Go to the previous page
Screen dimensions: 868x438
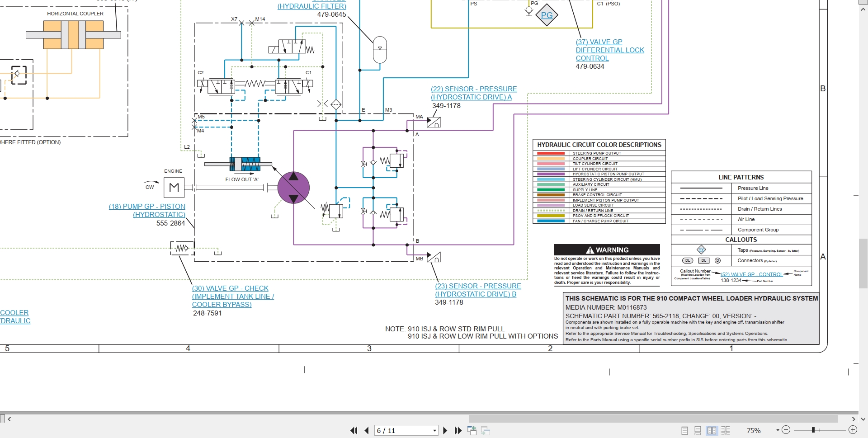[x=367, y=431]
